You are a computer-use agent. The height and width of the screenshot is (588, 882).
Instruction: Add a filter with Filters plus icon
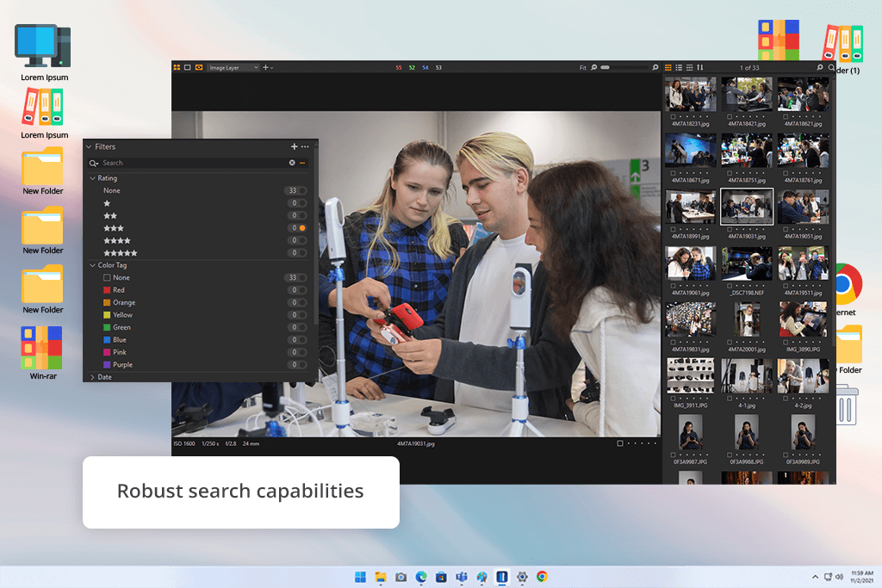[x=294, y=146]
